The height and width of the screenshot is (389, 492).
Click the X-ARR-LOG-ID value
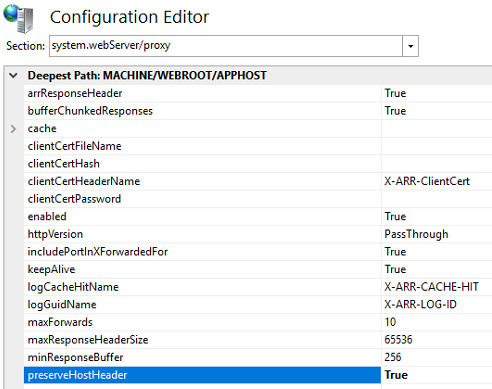(420, 305)
